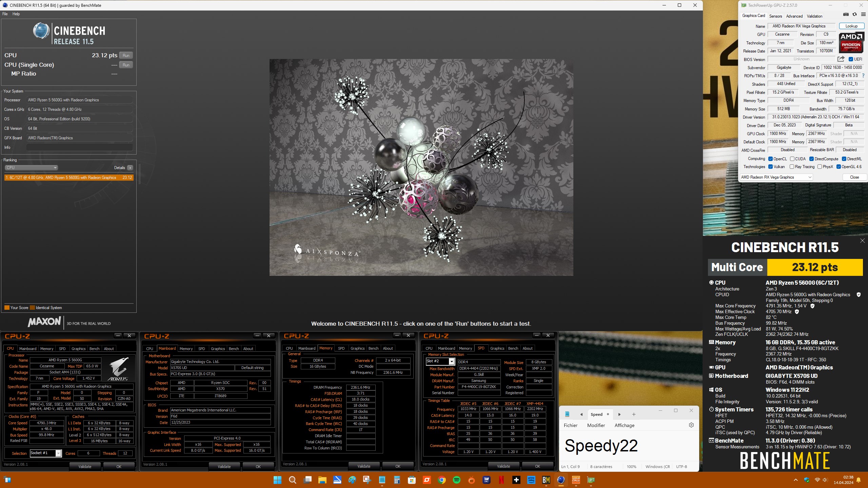This screenshot has height=488, width=868.
Task: Click the AMD Radeon Graphics logo in GPU-Z
Action: [x=851, y=42]
